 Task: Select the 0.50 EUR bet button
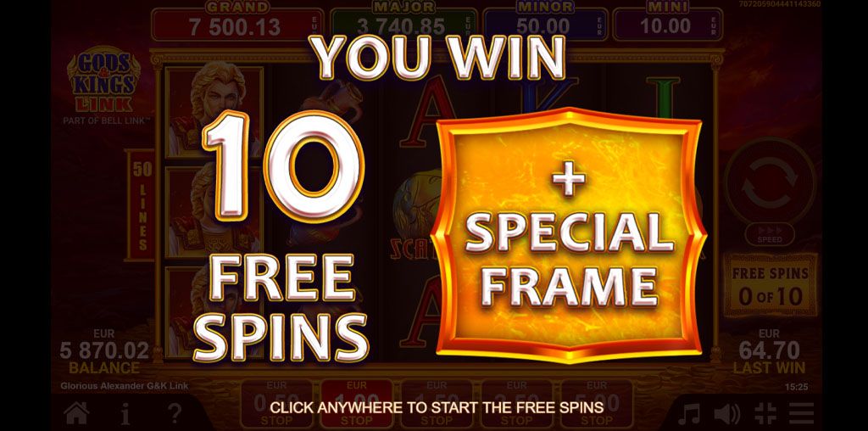276,404
